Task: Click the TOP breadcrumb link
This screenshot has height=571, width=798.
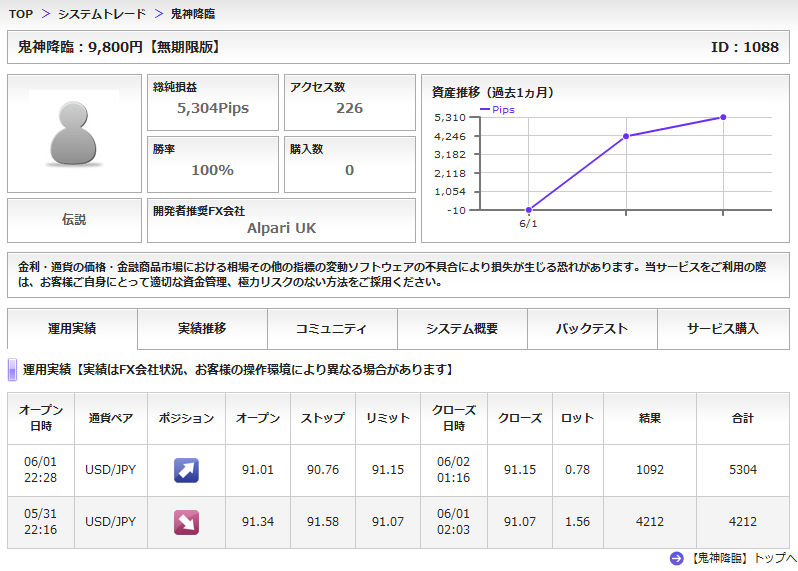Action: 21,14
